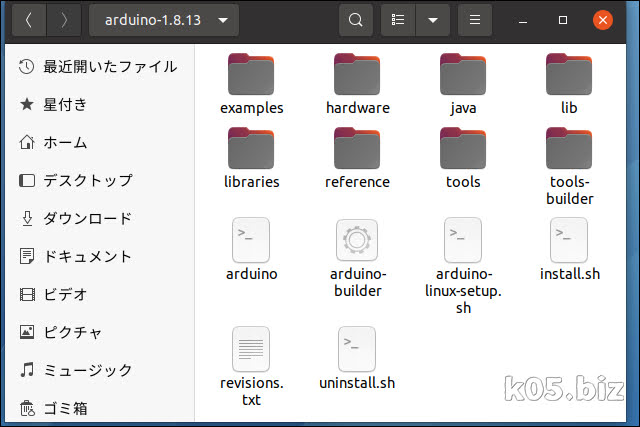The height and width of the screenshot is (427, 640).
Task: Click the search magnifier icon
Action: 356,20
